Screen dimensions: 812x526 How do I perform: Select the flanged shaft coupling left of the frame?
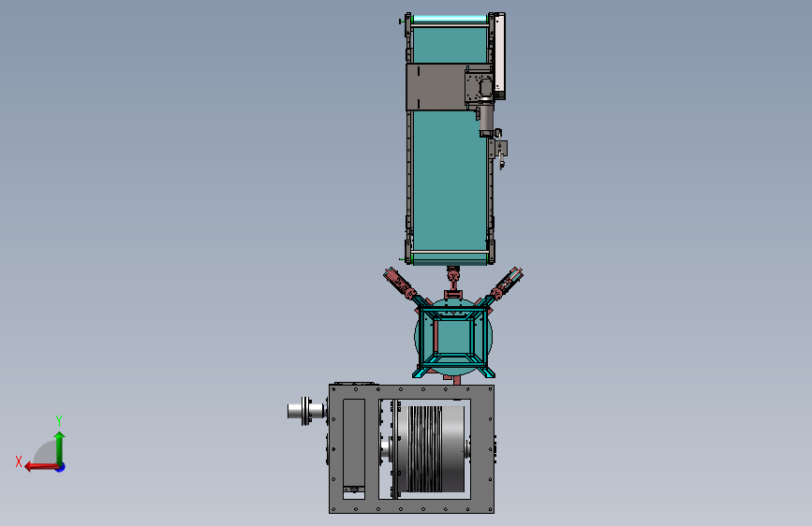(x=305, y=411)
